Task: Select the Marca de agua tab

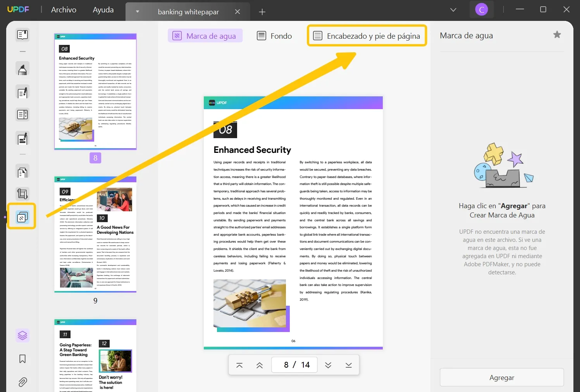Action: [205, 36]
